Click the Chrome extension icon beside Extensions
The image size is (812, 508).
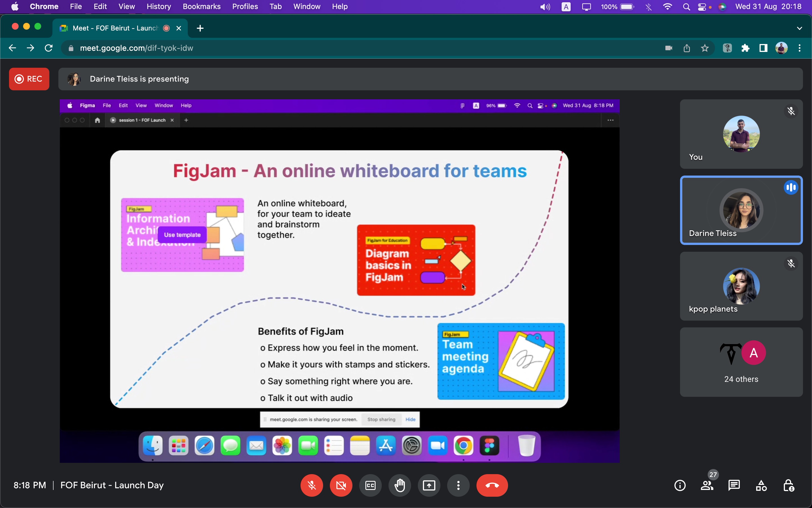tap(727, 48)
